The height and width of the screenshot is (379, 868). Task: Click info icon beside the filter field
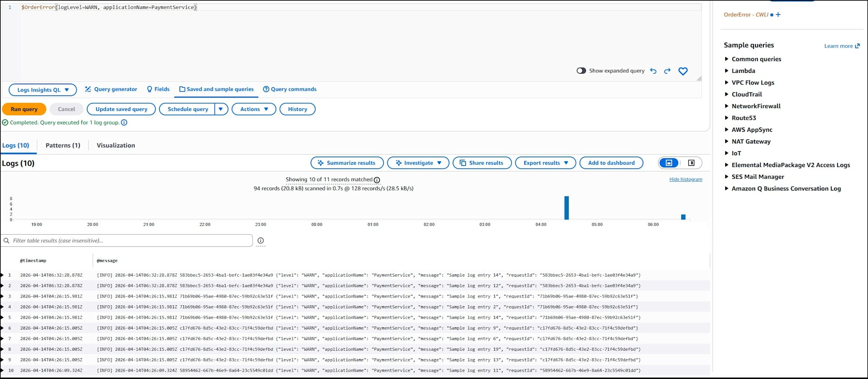coord(260,241)
